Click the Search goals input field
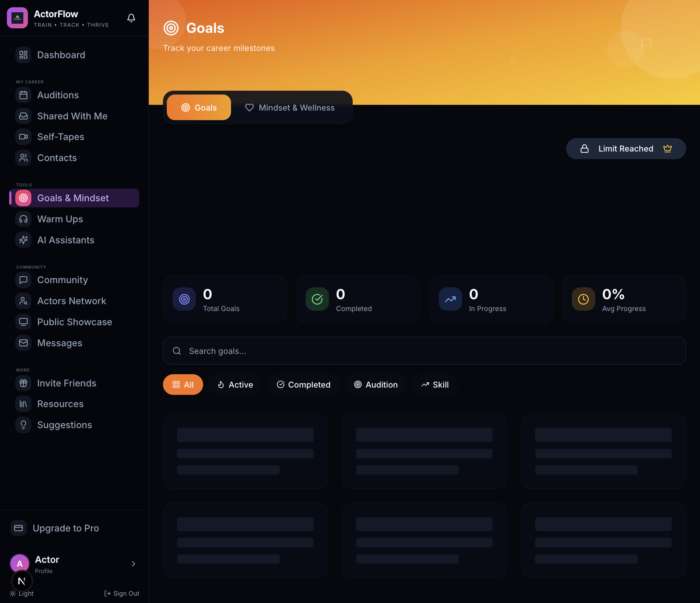Image resolution: width=700 pixels, height=603 pixels. (x=424, y=351)
